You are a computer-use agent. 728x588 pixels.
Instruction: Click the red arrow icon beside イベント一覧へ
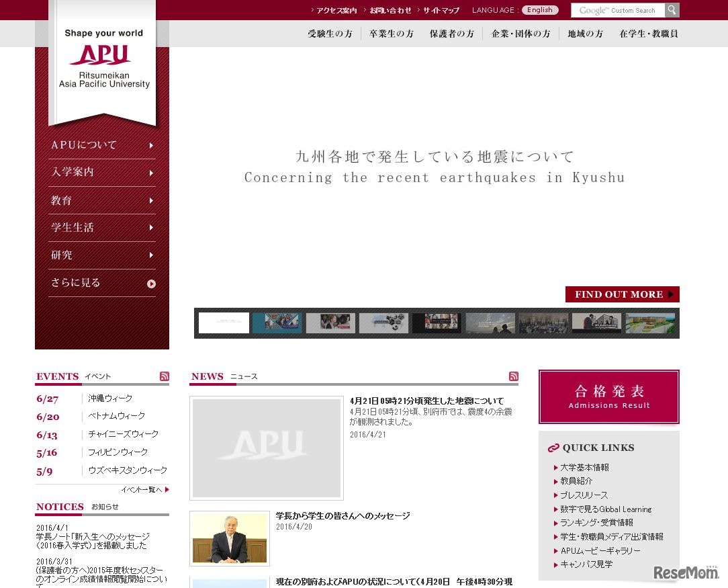tap(167, 490)
